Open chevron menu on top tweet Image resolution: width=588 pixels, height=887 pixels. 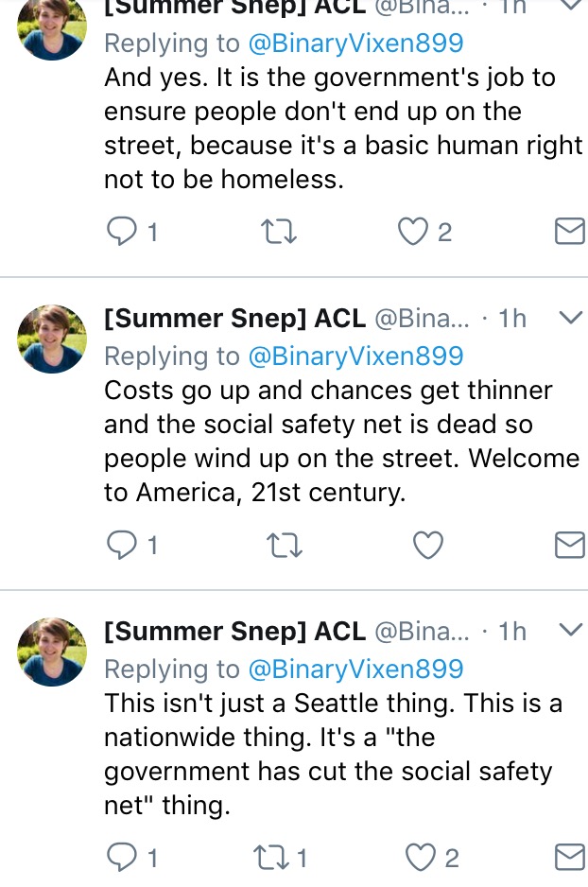(x=570, y=5)
